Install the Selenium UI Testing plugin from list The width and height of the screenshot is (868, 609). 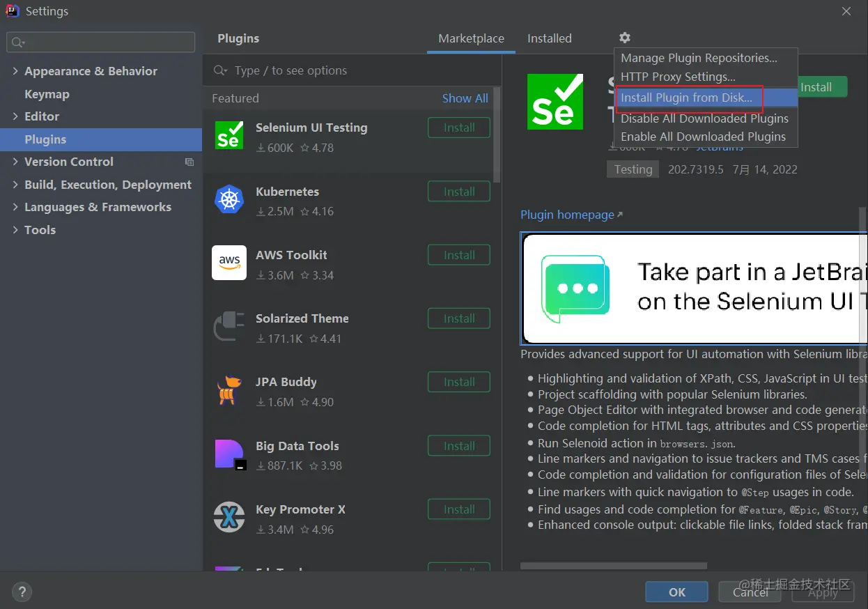pyautogui.click(x=459, y=128)
